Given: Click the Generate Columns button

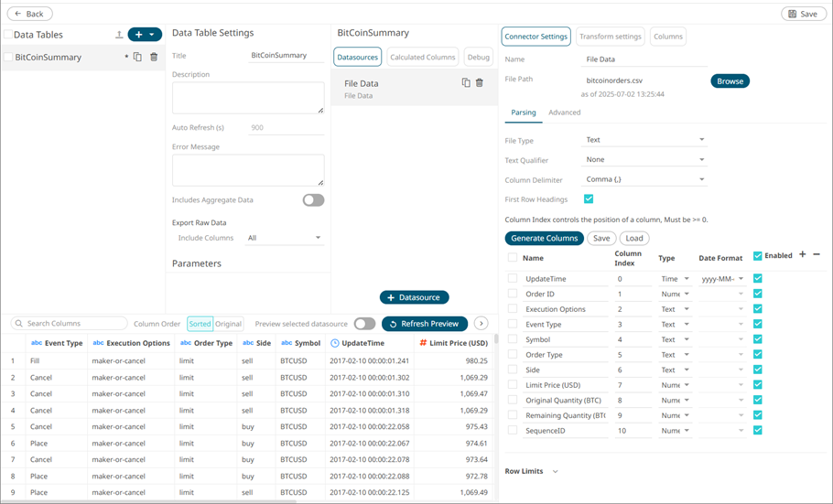Looking at the screenshot, I should coord(544,238).
